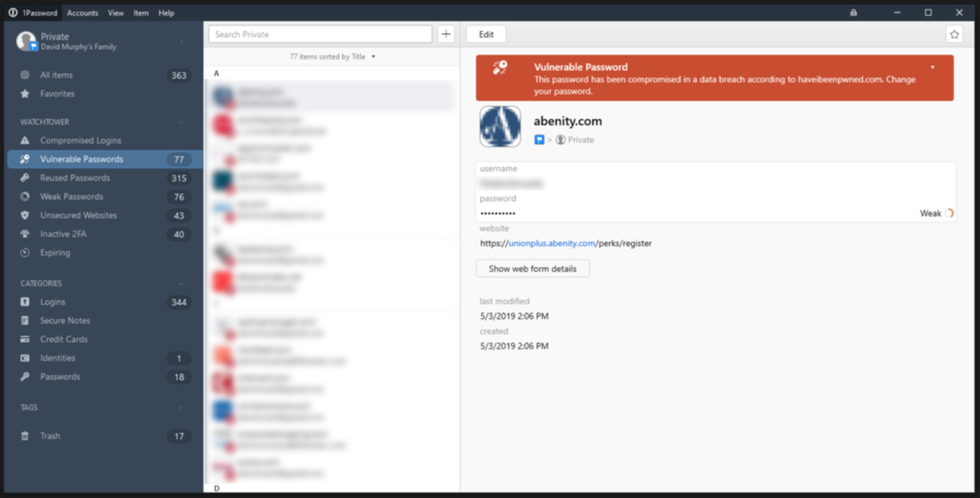Click the Weak password strength indicator

pos(936,213)
